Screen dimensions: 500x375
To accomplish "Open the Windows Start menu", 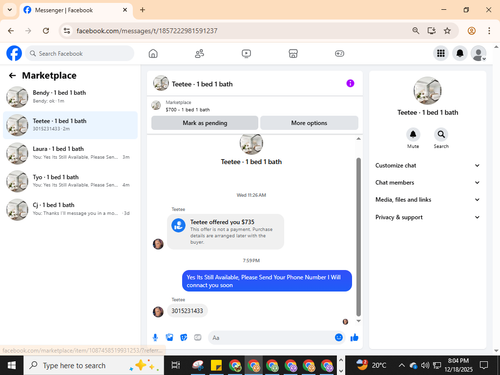I will tap(12, 366).
